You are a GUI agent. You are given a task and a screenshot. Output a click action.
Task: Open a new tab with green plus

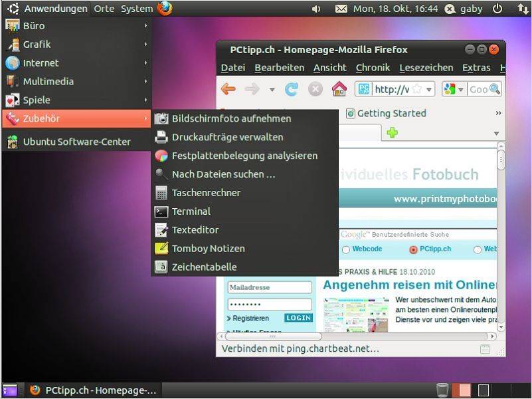coord(393,132)
